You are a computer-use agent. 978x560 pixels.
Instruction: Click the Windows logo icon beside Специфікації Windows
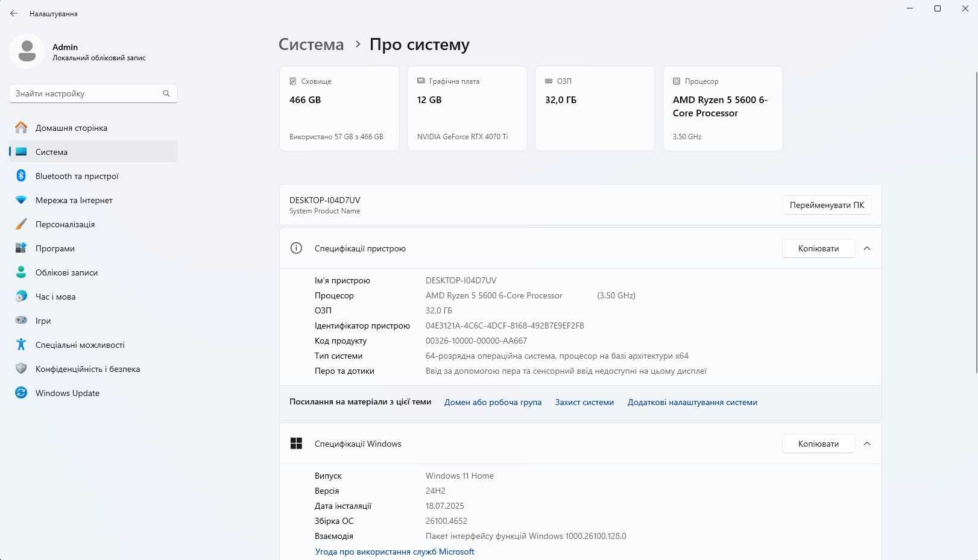(x=296, y=444)
